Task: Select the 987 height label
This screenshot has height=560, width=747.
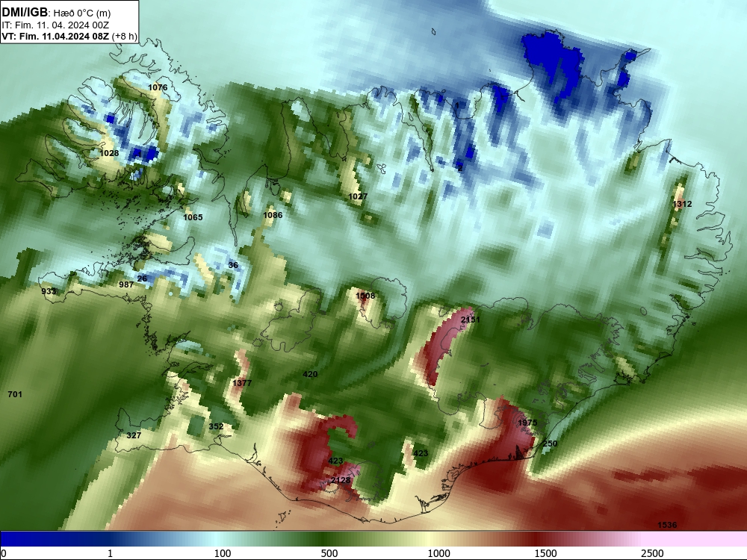Action: click(x=126, y=284)
